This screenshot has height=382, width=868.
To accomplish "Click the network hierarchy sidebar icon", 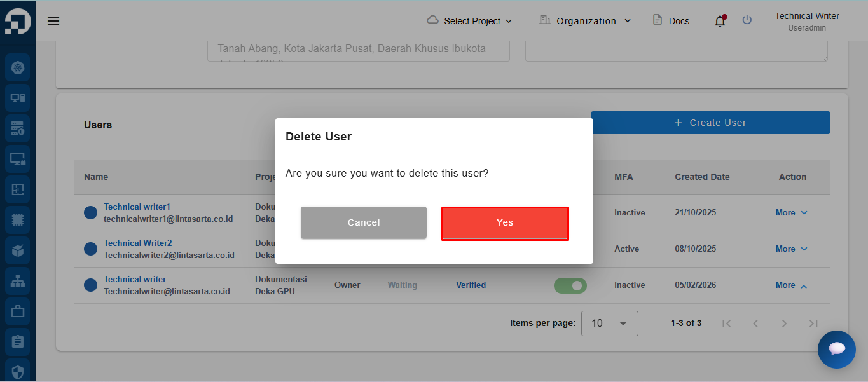I will (x=18, y=281).
